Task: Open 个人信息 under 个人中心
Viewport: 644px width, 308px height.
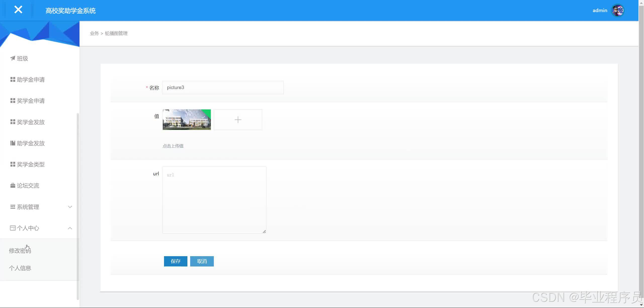Action: [x=20, y=268]
